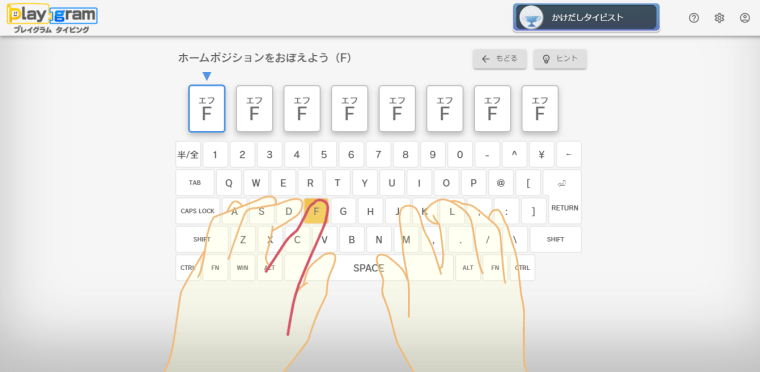This screenshot has width=760, height=372.
Task: Click the G key
Action: point(344,211)
